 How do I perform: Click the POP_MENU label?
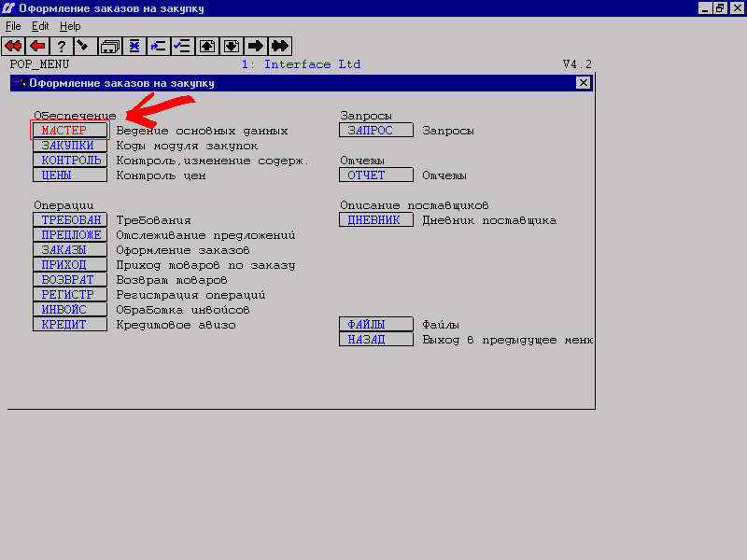[x=39, y=64]
